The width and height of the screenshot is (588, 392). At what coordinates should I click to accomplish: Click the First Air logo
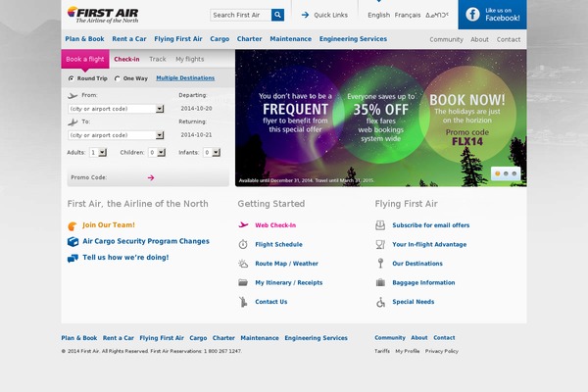tap(103, 15)
